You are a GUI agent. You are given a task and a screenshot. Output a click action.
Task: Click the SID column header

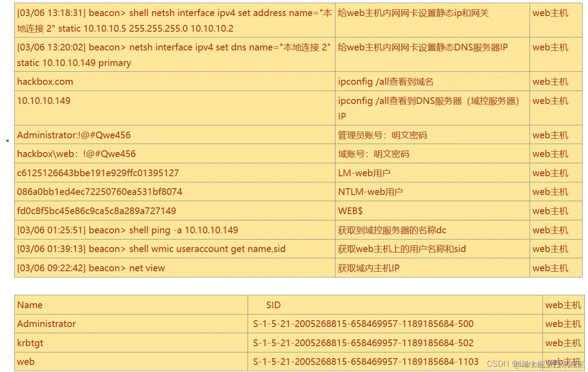pyautogui.click(x=273, y=305)
